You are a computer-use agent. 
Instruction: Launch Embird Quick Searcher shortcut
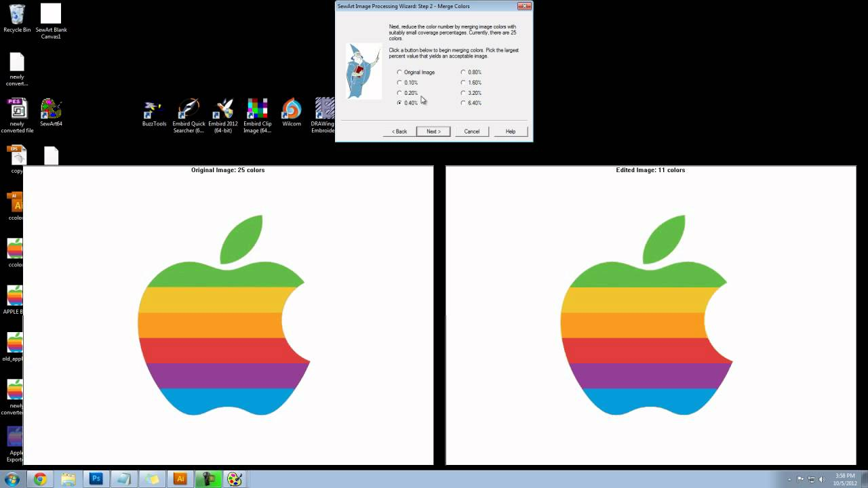tap(189, 110)
